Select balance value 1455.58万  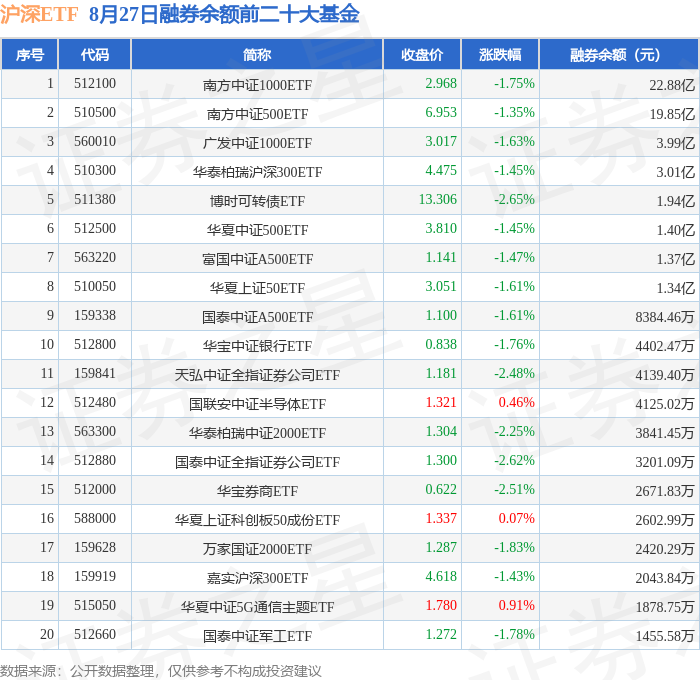(665, 636)
